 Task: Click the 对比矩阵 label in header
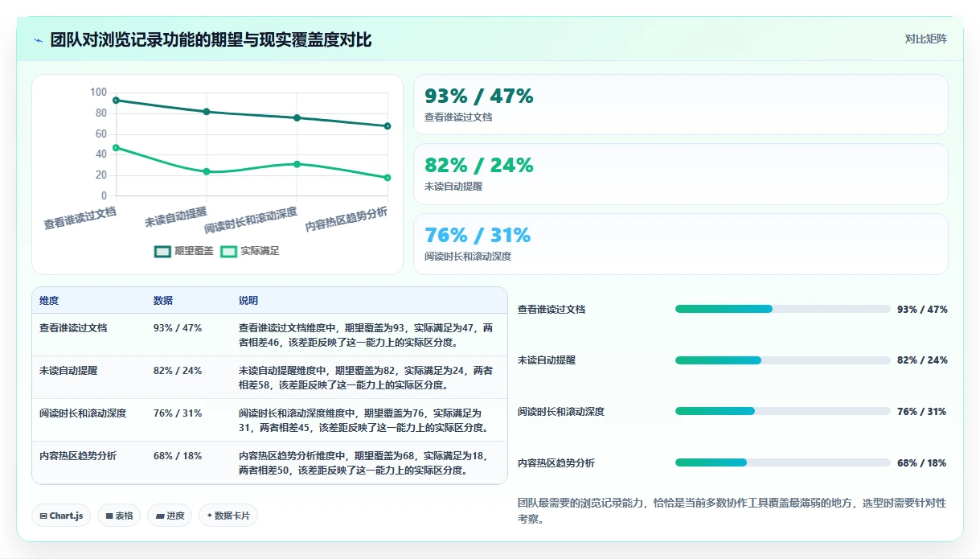[x=926, y=39]
